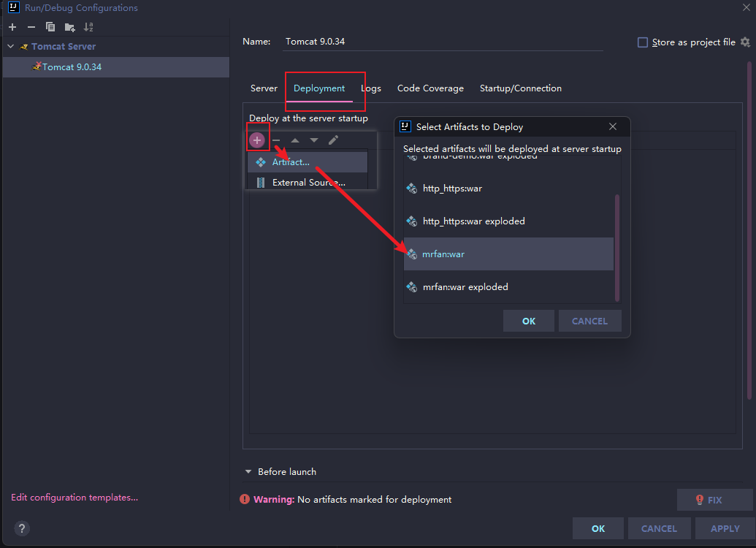The image size is (756, 548).
Task: Add a deployment item with plus
Action: (x=257, y=140)
